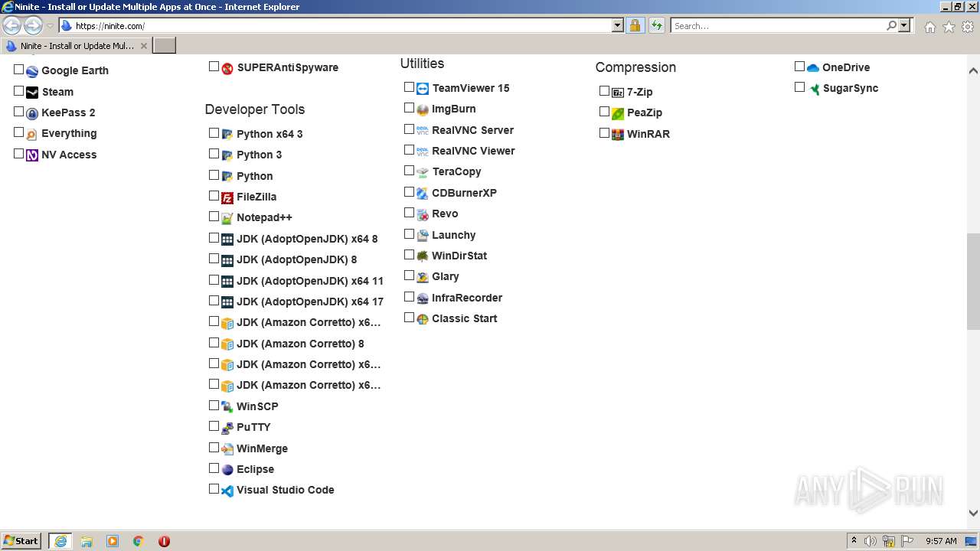Click the security lock report button
Screen dimensions: 980x551
point(635,25)
